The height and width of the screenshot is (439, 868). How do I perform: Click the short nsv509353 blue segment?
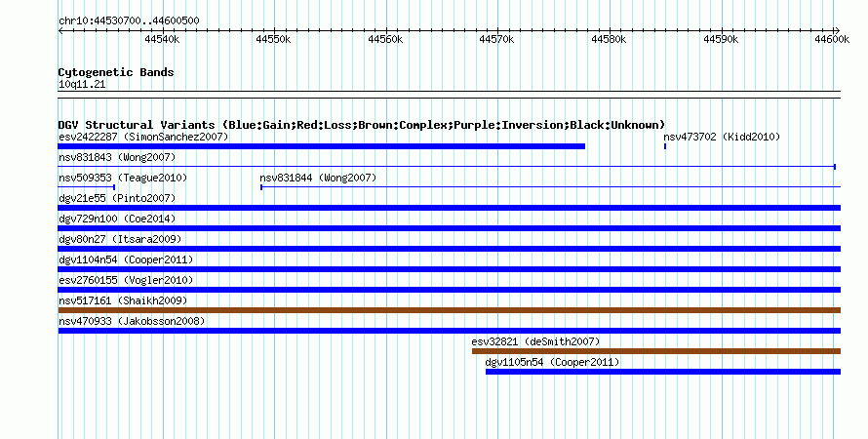[87, 187]
